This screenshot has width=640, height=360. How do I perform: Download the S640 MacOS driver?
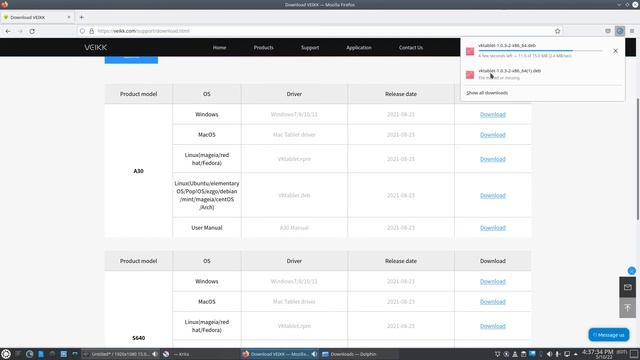[x=493, y=302]
